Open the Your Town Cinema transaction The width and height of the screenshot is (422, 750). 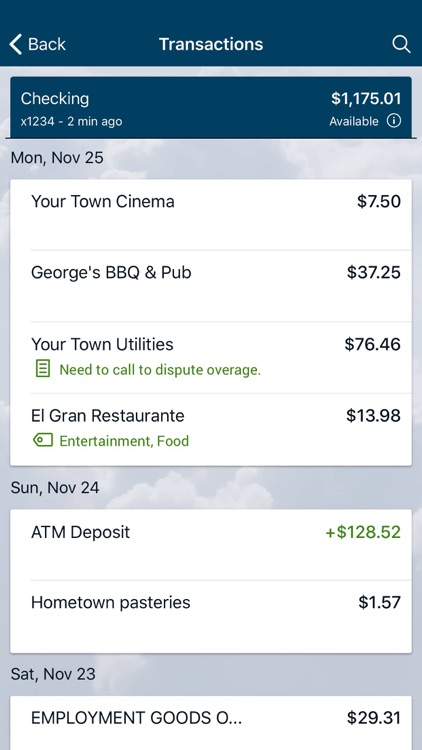click(211, 215)
